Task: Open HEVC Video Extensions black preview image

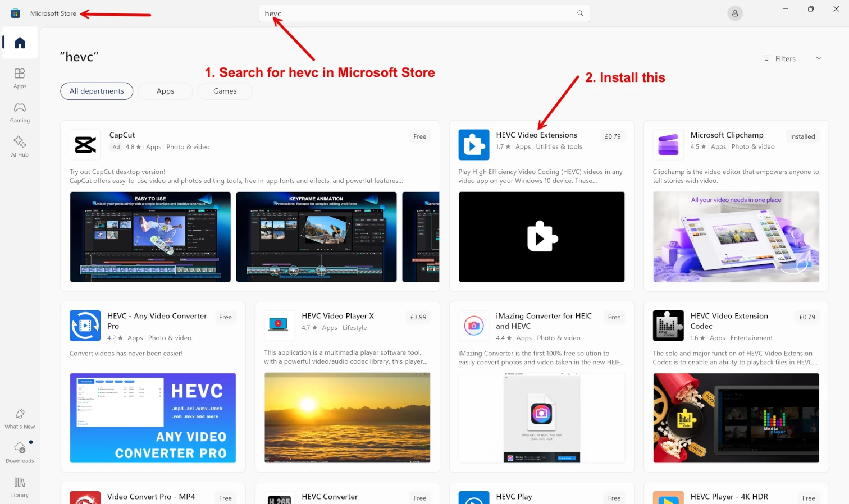Action: [x=541, y=237]
